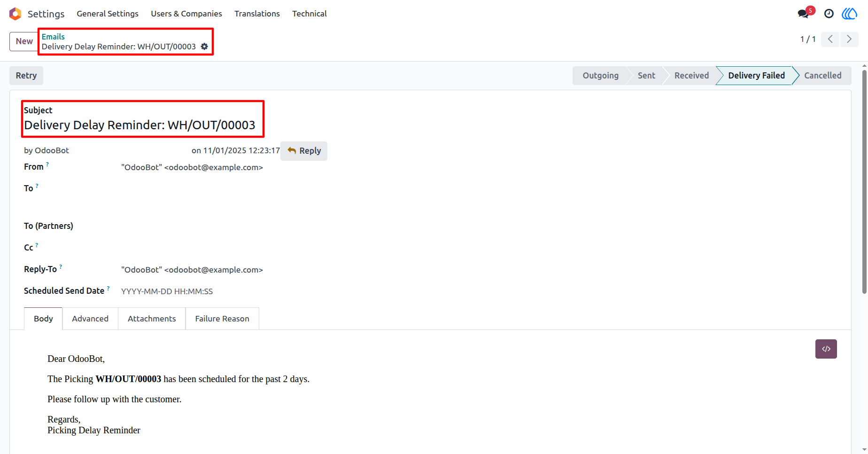The width and height of the screenshot is (868, 454).
Task: Select the Delivery Failed status
Action: coord(756,76)
